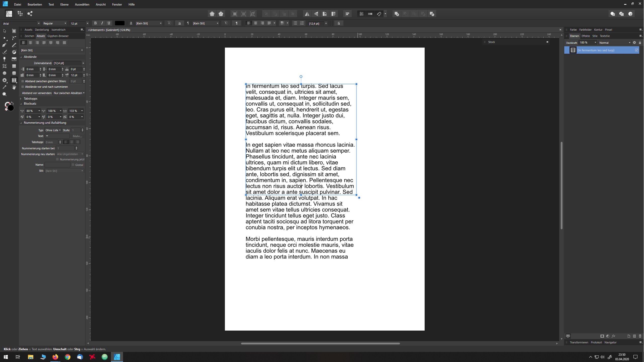Collapse the Blocksatz section
644x362 pixels.
pyautogui.click(x=21, y=104)
